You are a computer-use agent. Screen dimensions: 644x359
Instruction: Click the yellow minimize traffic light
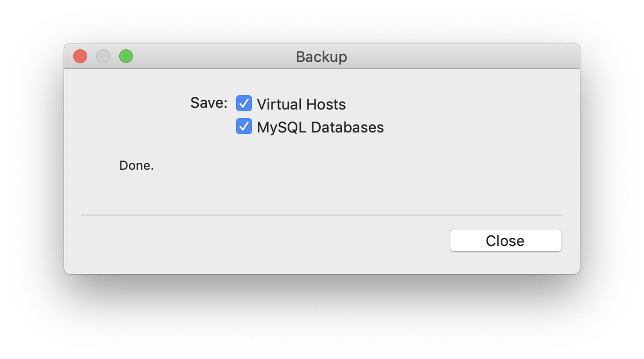click(x=103, y=56)
